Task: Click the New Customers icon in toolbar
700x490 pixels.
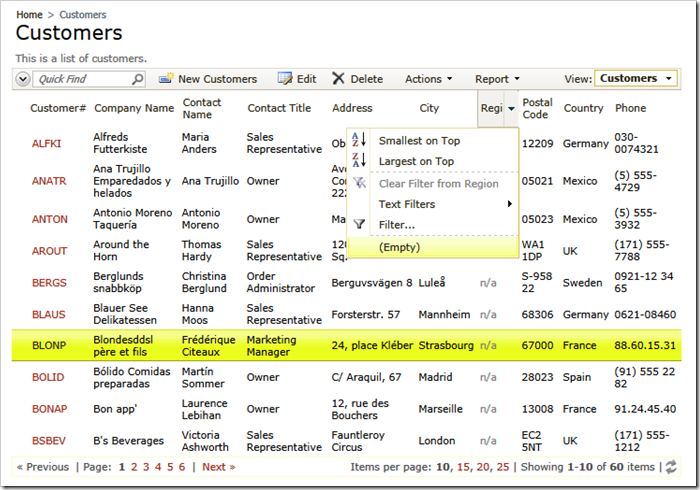Action: 166,79
